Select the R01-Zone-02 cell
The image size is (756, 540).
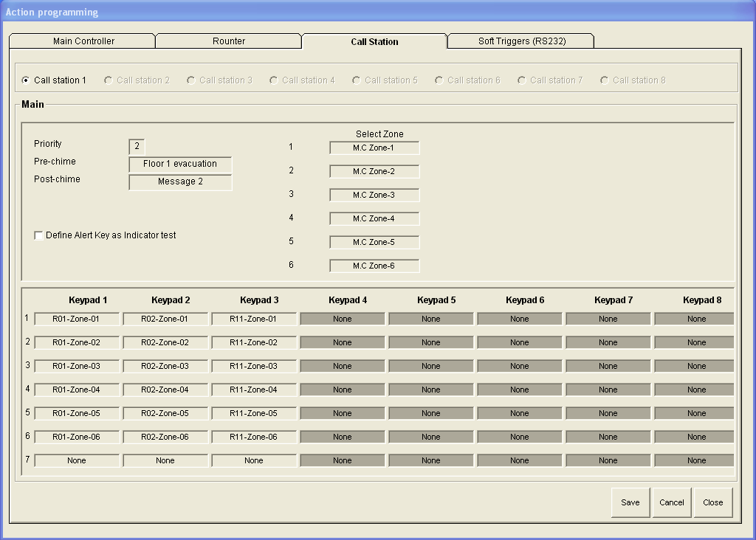77,342
